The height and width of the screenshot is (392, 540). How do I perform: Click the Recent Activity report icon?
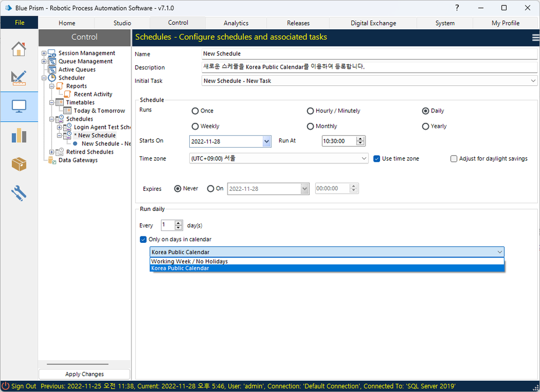point(68,95)
